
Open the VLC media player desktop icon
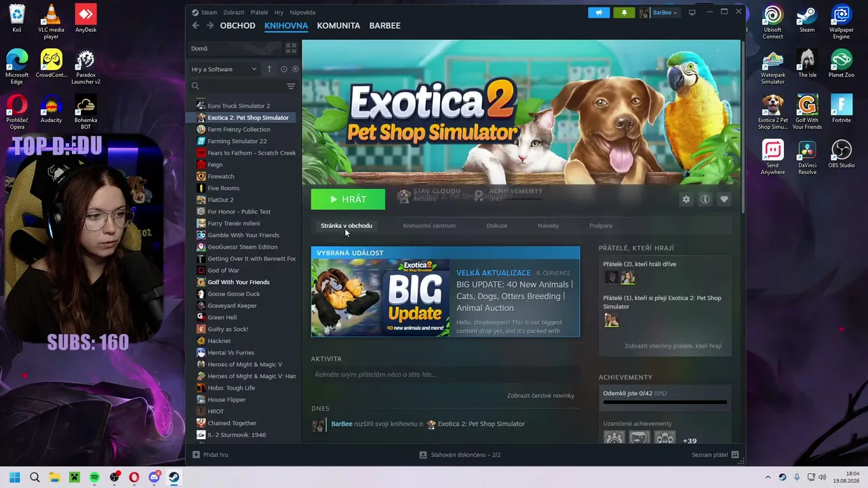click(51, 22)
